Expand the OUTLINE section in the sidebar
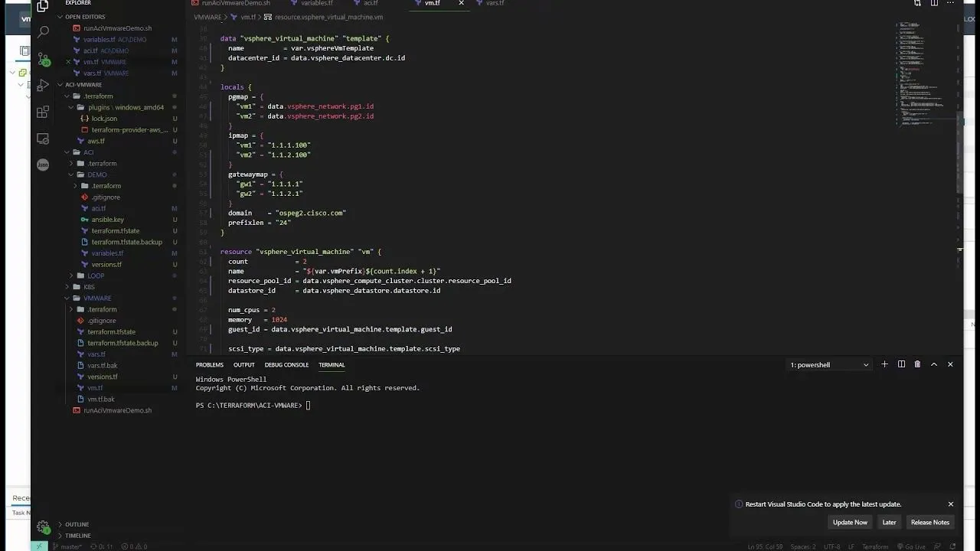 pyautogui.click(x=77, y=524)
